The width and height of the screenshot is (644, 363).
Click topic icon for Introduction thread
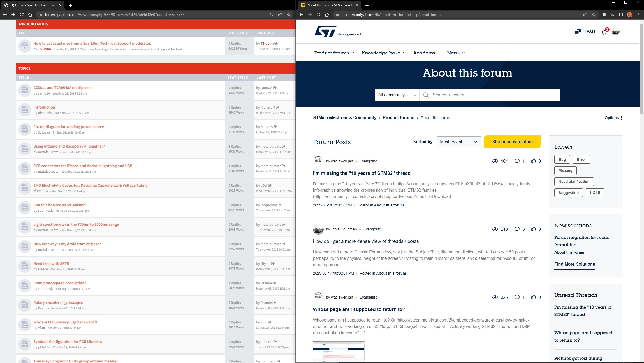pos(25,110)
